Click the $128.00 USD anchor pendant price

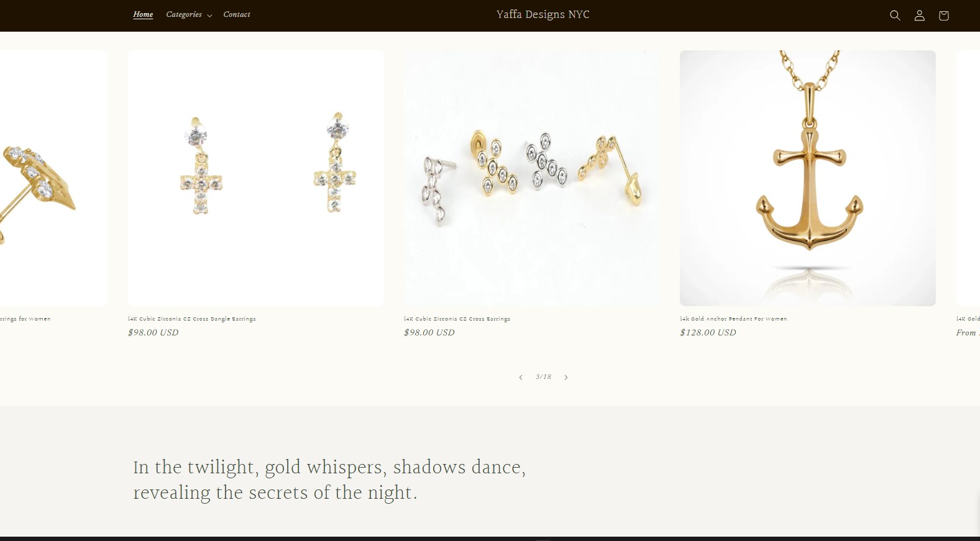pyautogui.click(x=708, y=333)
